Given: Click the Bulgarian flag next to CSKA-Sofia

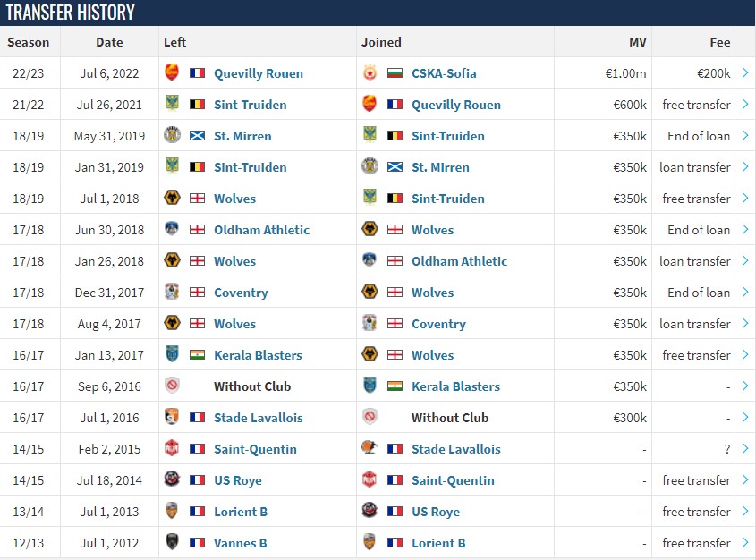Looking at the screenshot, I should (x=395, y=73).
